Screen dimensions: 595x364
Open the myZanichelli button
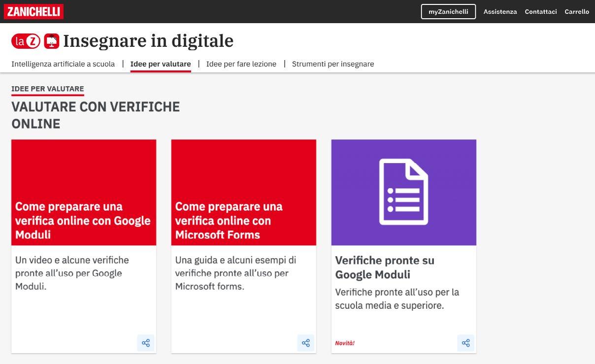(448, 12)
